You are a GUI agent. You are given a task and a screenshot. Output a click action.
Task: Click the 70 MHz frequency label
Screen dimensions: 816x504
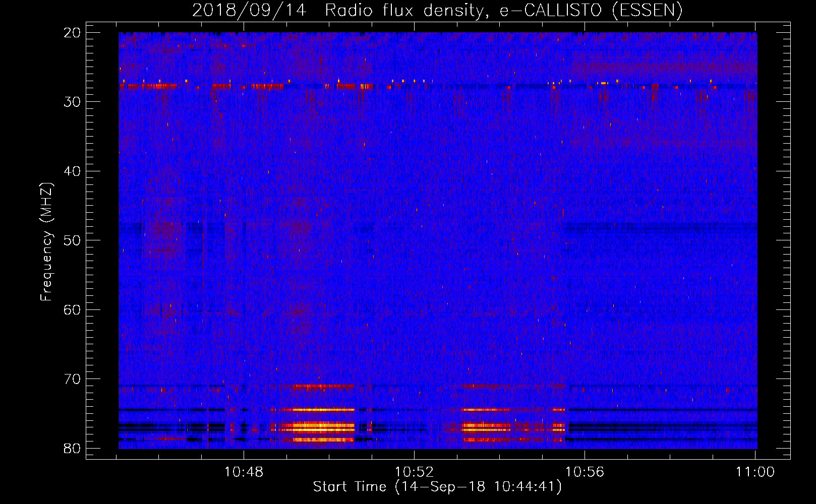(72, 379)
